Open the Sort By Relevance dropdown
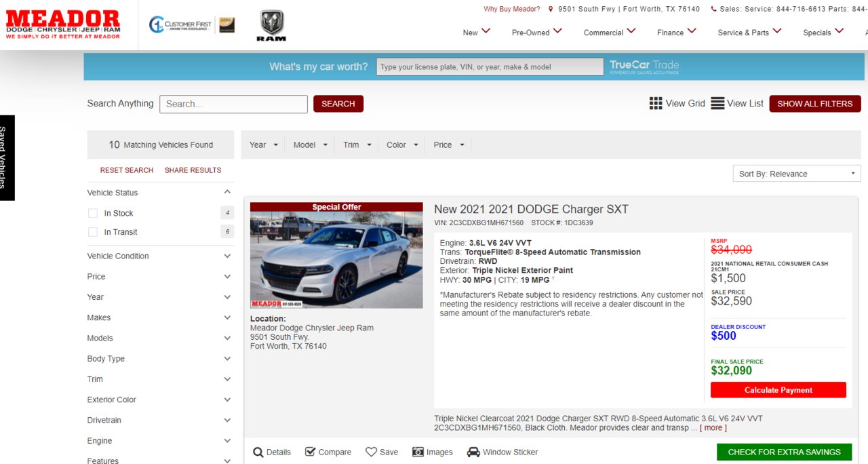868x464 pixels. point(797,174)
